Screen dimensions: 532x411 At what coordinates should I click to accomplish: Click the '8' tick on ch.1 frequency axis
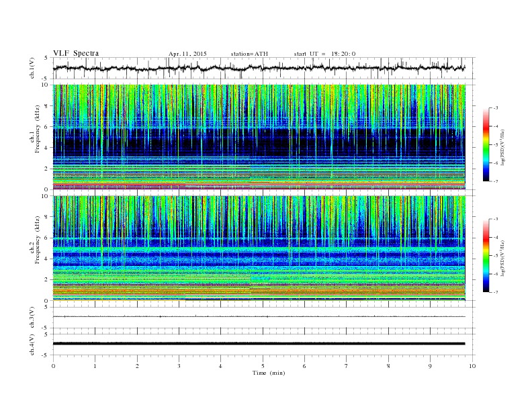[47, 106]
